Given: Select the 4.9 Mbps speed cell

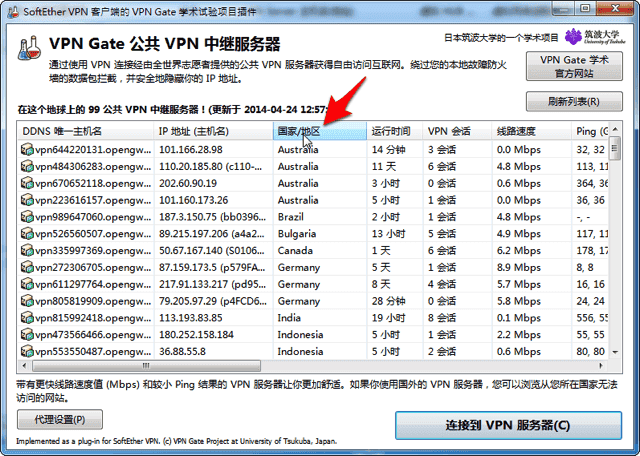Looking at the screenshot, I should (x=518, y=234).
